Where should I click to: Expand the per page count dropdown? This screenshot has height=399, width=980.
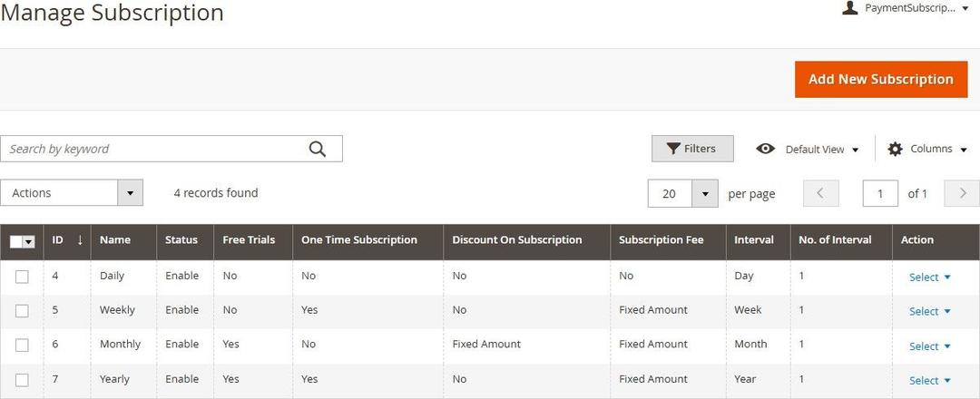pyautogui.click(x=705, y=193)
